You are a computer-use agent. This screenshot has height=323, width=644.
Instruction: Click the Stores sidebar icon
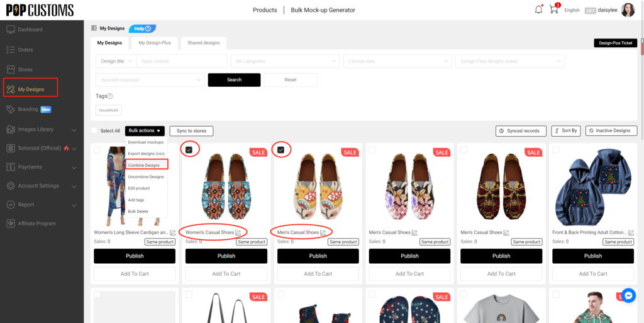click(11, 69)
